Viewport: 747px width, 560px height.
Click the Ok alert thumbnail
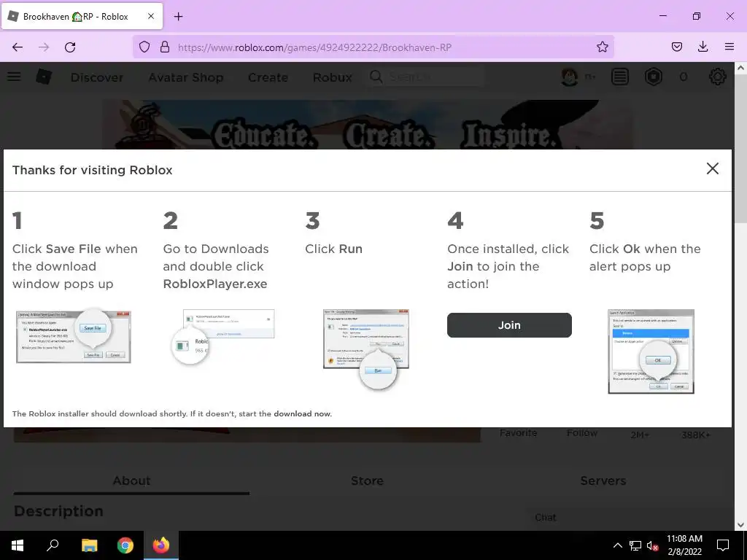click(651, 351)
